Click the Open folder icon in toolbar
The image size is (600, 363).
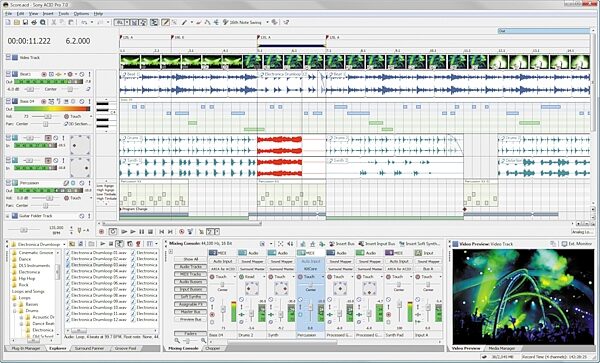point(16,23)
